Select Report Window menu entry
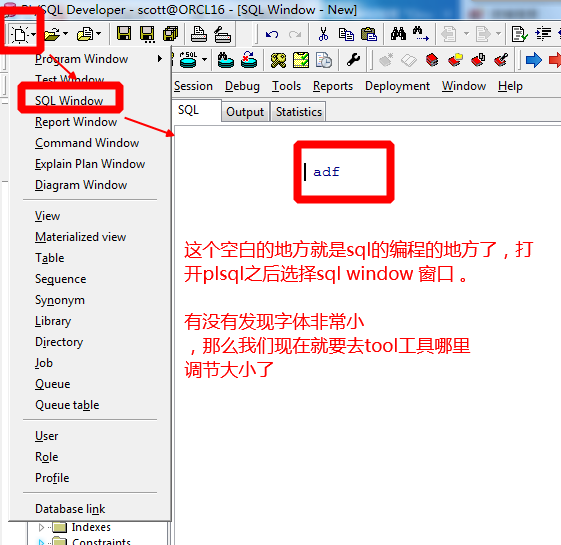Screen dimensions: 561x545 [x=76, y=122]
